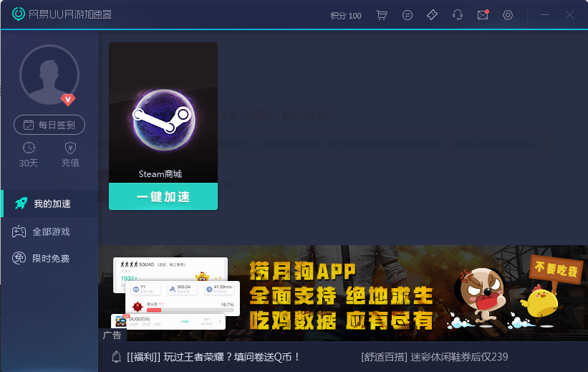Select the 全部游戏 tab
Viewport: 588px width, 372px height.
tap(49, 232)
